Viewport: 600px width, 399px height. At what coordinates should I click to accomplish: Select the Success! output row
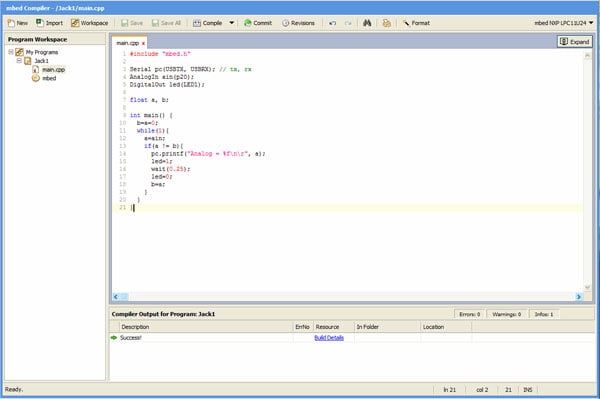[352, 338]
